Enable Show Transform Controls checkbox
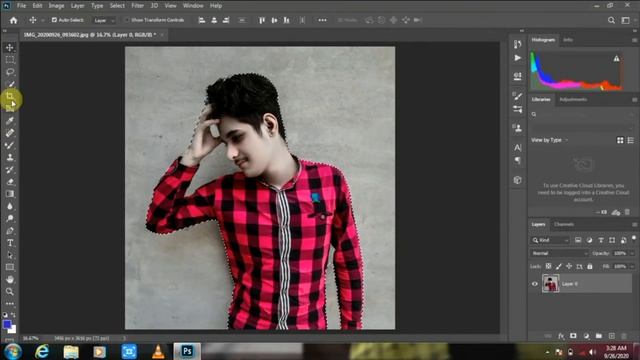Image resolution: width=640 pixels, height=360 pixels. click(x=126, y=20)
